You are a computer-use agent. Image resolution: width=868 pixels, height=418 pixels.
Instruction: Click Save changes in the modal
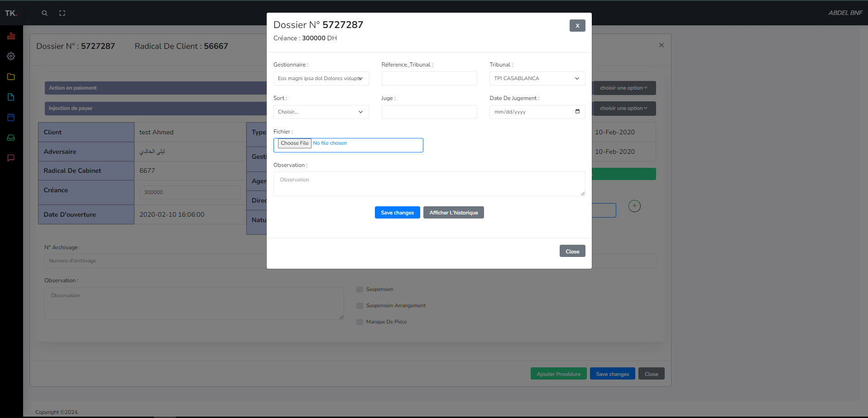[x=398, y=213]
